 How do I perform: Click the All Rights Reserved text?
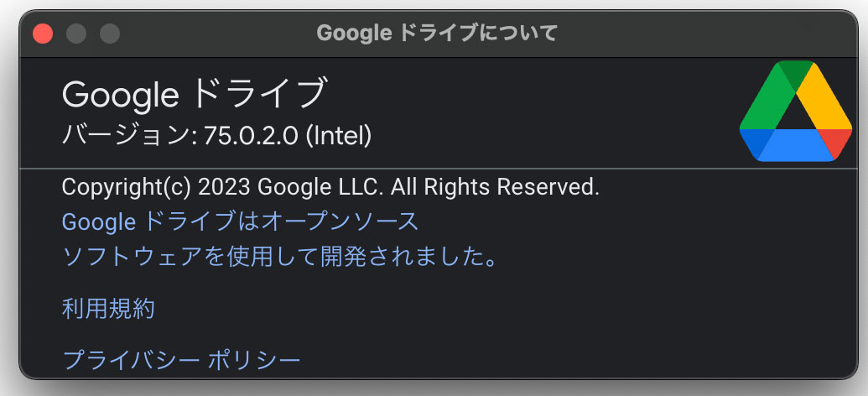496,186
